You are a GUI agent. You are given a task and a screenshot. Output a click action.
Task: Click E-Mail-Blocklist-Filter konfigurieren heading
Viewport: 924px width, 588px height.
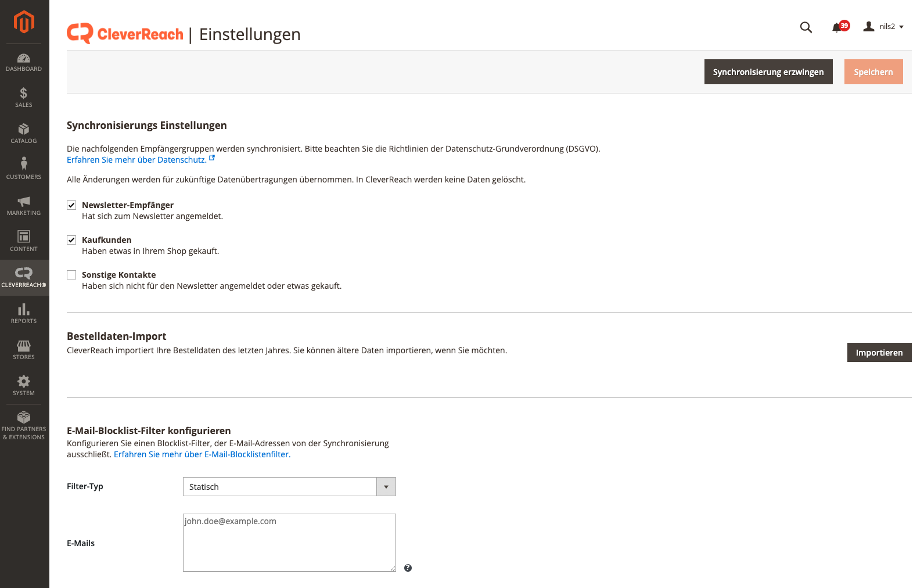[x=149, y=431]
